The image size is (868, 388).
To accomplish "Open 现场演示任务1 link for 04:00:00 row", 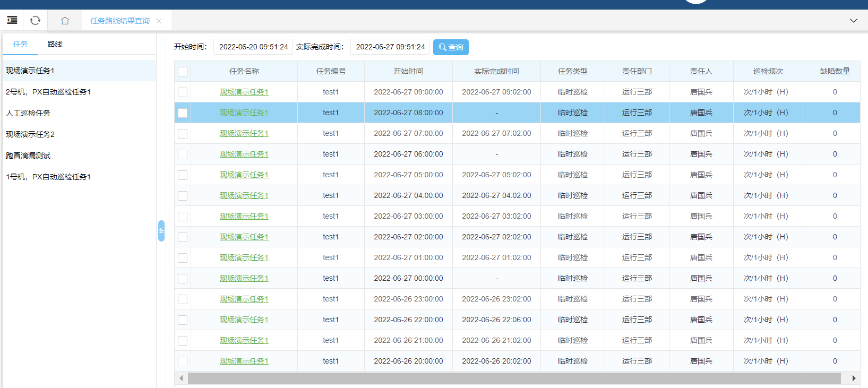I will point(244,195).
